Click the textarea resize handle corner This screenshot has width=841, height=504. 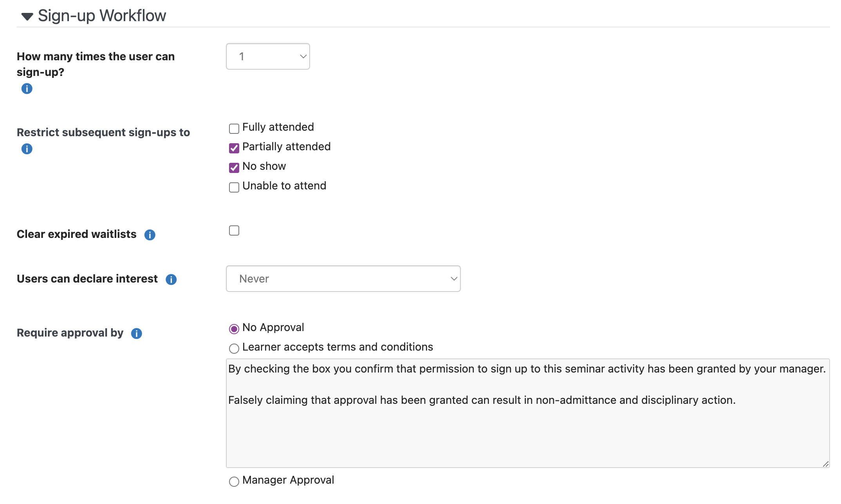point(826,464)
